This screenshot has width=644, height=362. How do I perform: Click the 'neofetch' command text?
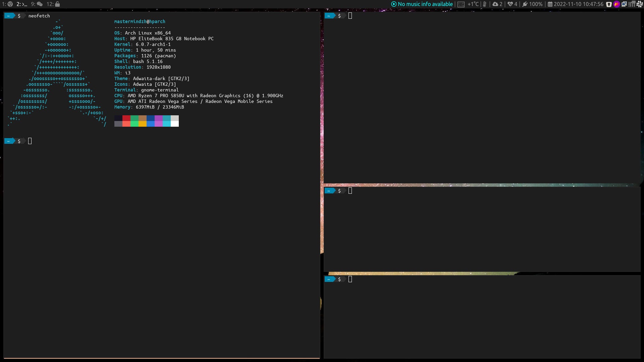tap(39, 16)
